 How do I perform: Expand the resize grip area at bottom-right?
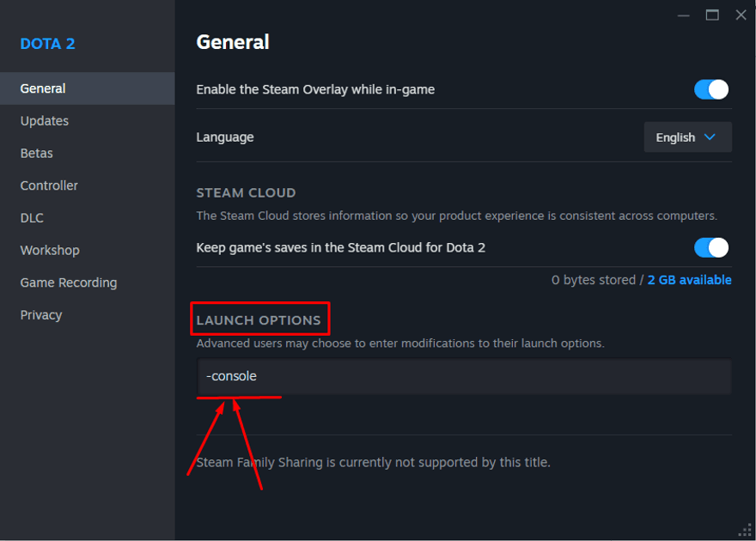pyautogui.click(x=746, y=531)
